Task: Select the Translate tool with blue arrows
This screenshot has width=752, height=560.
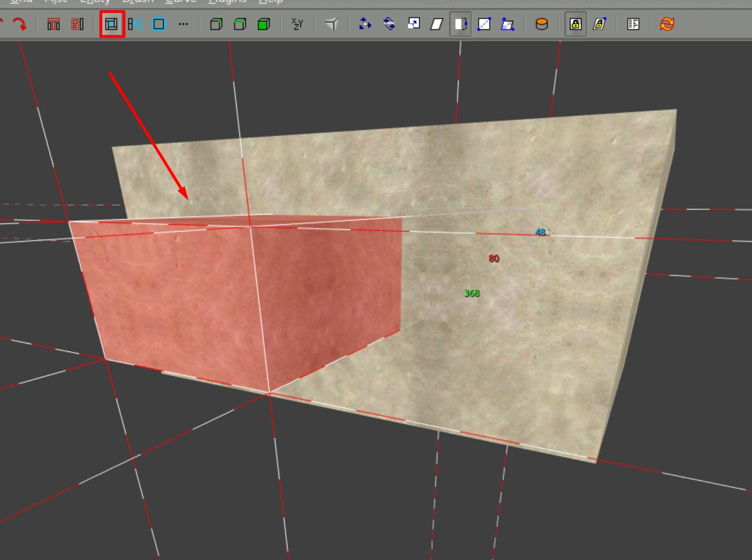Action: pos(366,24)
